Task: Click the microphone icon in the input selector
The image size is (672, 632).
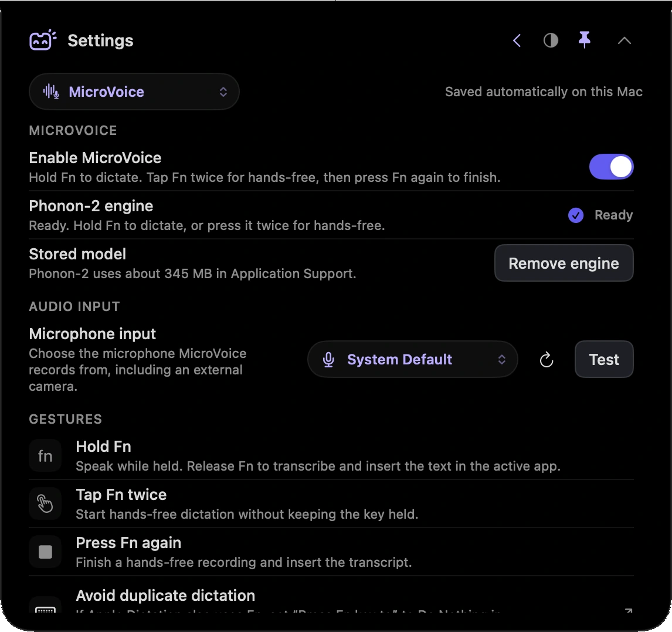Action: coord(328,359)
